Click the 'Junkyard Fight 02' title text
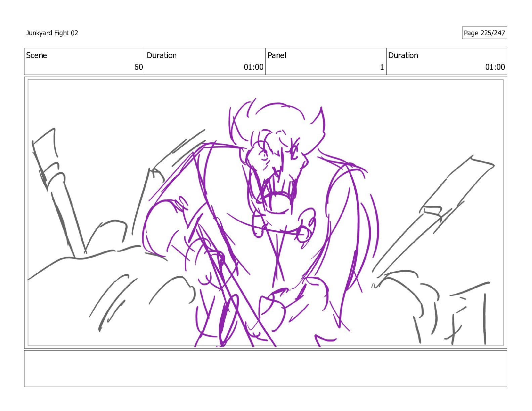This screenshot has height=411, width=532. [52, 33]
